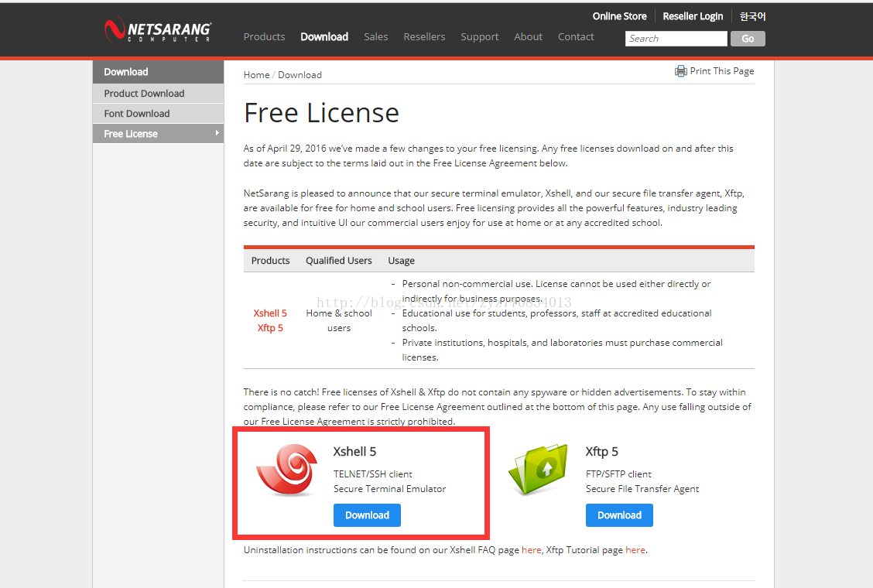Screen dimensions: 873x588
Task: Switch site language to Korean
Action: click(x=752, y=16)
